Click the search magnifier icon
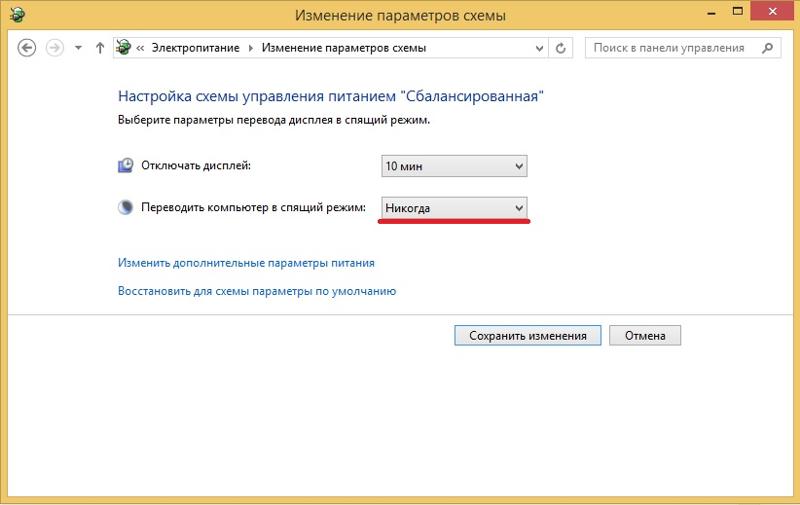Image resolution: width=800 pixels, height=505 pixels. coord(767,48)
